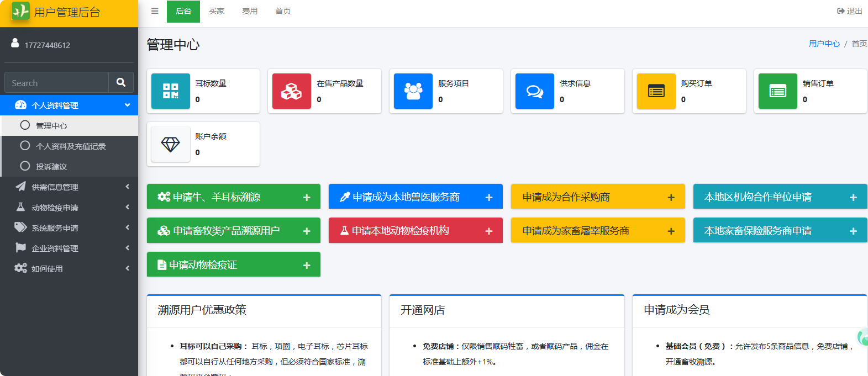Click the 用户管理后台 title text
The width and height of the screenshot is (868, 376).
(x=67, y=12)
